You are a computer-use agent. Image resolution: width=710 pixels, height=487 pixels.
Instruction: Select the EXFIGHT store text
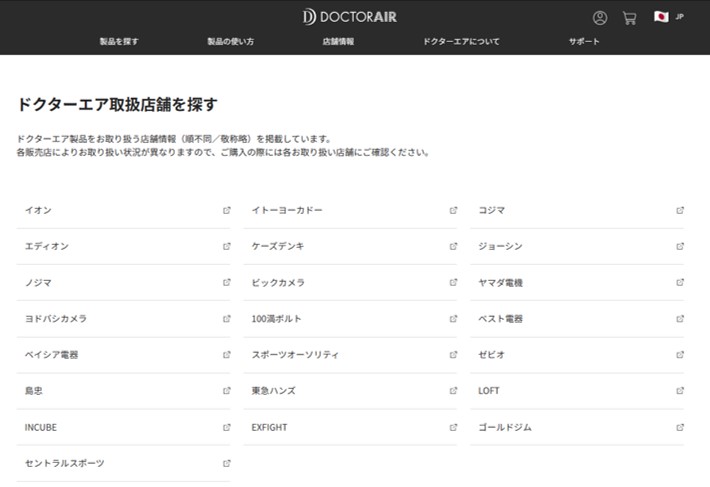point(269,427)
